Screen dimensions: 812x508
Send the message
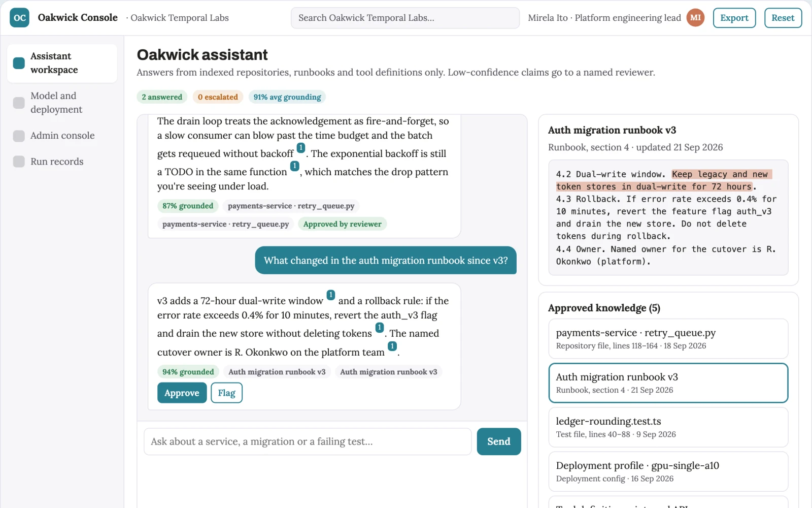coord(498,441)
